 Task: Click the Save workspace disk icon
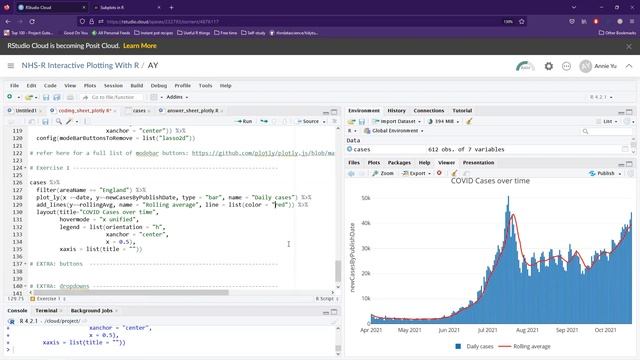(x=362, y=121)
